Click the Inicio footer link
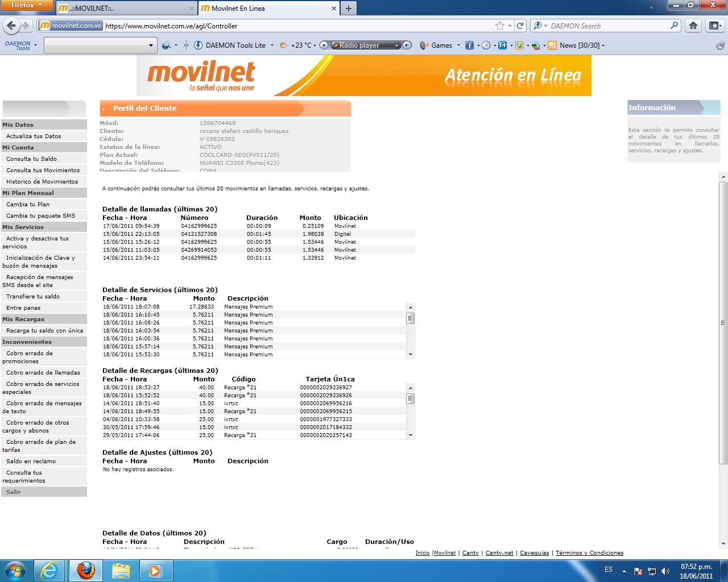The image size is (728, 582). pos(423,553)
